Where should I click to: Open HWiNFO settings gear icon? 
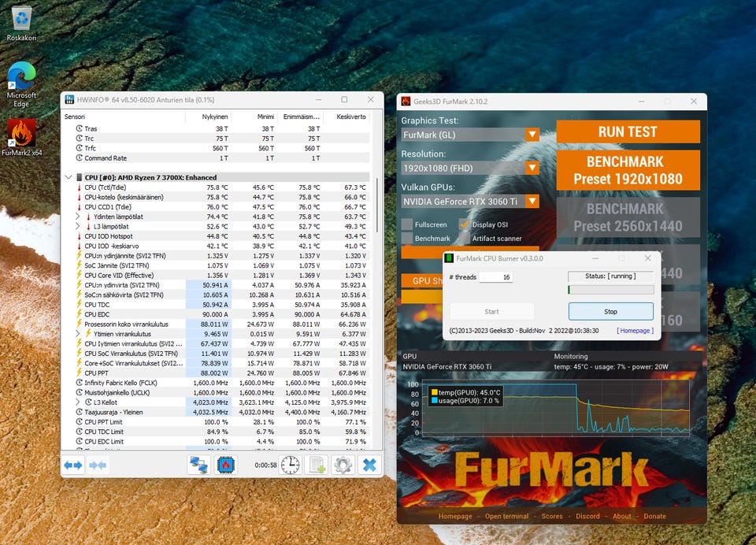(x=343, y=465)
